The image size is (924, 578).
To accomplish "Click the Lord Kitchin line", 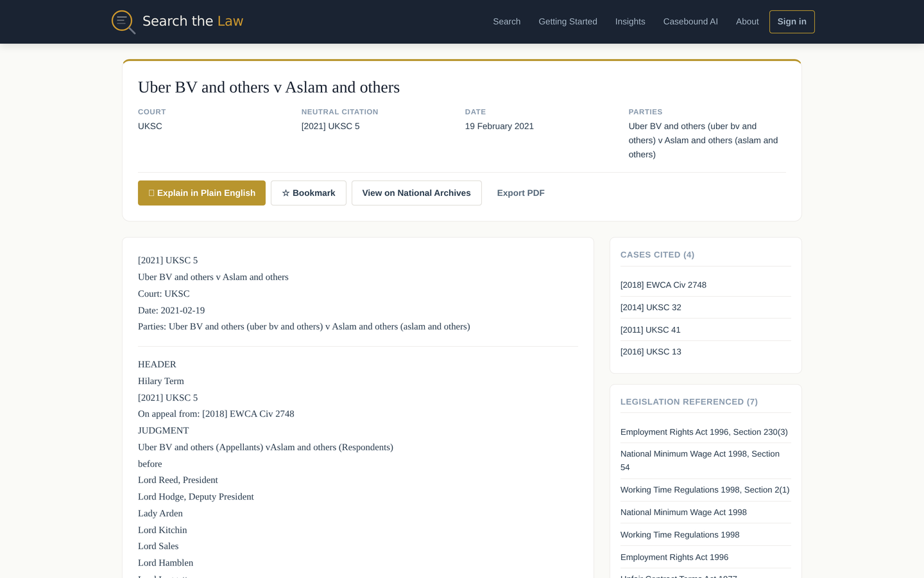I will coord(162,530).
